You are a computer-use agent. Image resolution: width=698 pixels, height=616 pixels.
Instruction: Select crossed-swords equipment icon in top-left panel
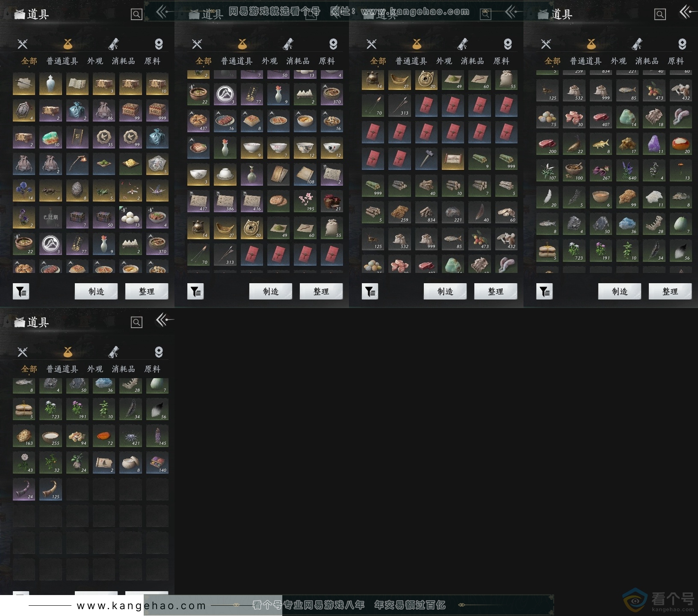[23, 44]
